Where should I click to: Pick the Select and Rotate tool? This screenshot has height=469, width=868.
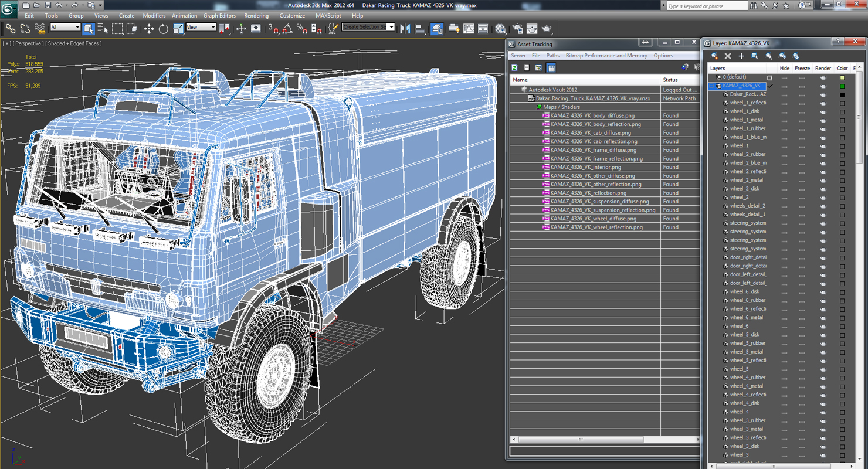click(x=163, y=28)
